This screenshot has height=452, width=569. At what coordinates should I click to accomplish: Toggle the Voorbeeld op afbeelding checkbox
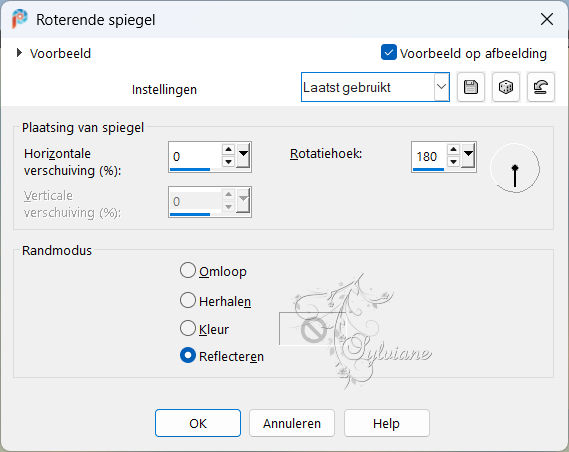point(389,53)
